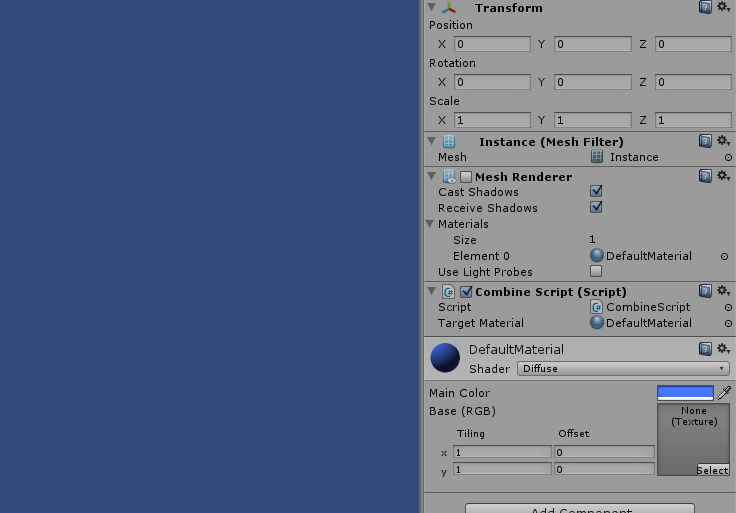Collapse the Materials array foldout

(x=430, y=224)
